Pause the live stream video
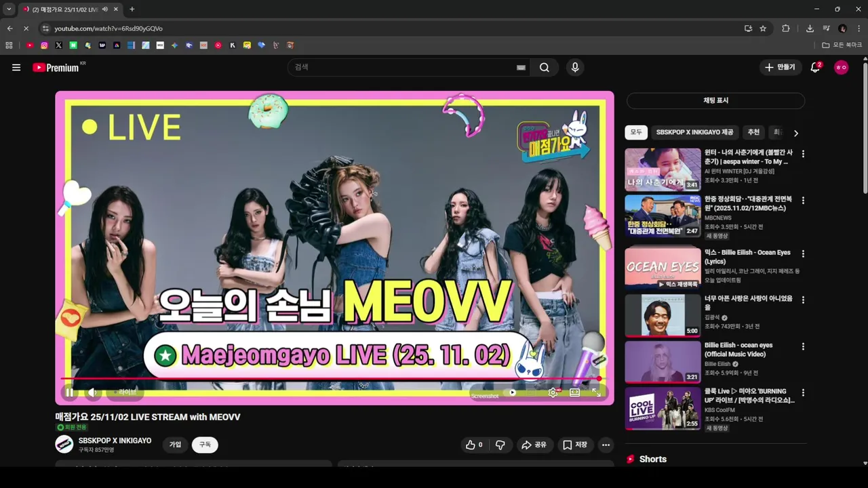 (70, 392)
